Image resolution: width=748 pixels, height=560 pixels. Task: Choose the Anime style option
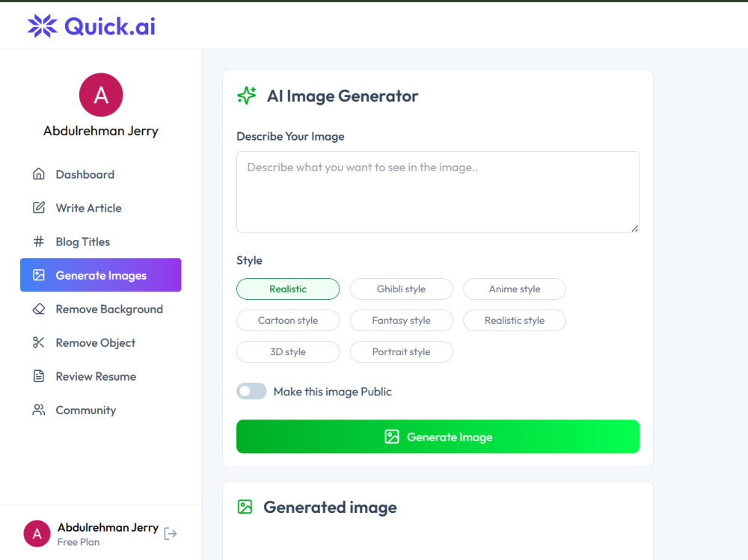pyautogui.click(x=515, y=289)
